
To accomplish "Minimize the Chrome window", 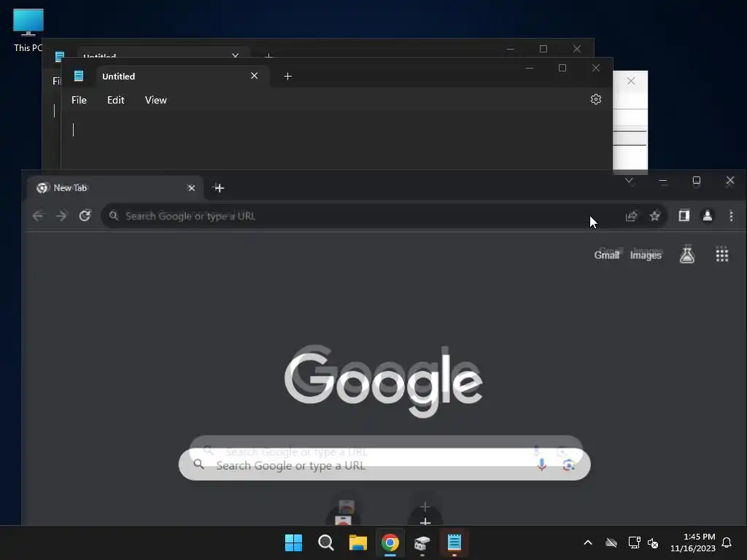I will 662,181.
